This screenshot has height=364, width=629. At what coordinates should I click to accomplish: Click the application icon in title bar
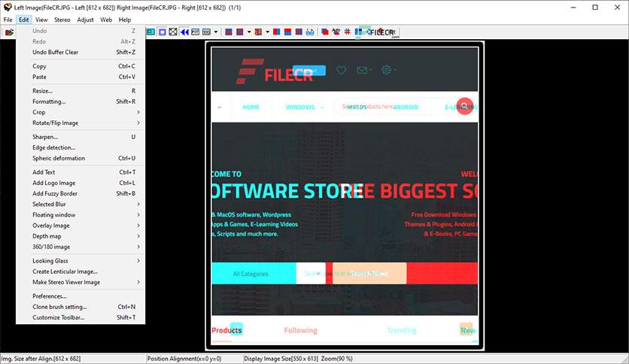(x=8, y=8)
